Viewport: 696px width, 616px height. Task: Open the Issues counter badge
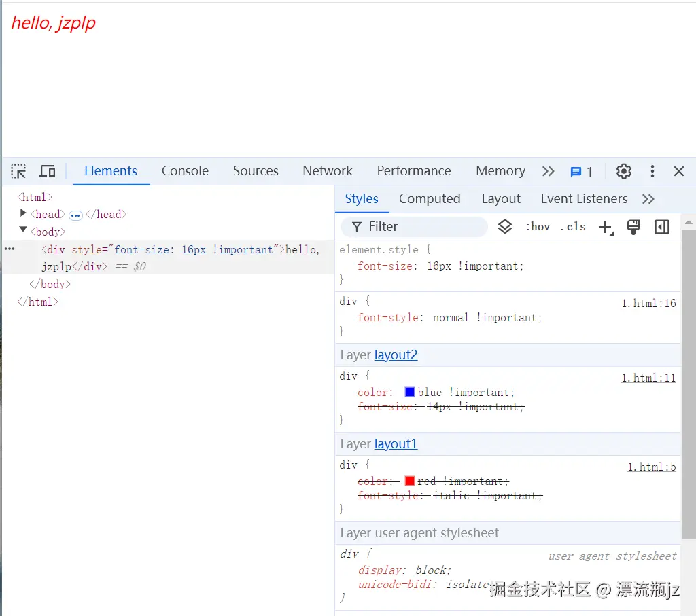[578, 171]
